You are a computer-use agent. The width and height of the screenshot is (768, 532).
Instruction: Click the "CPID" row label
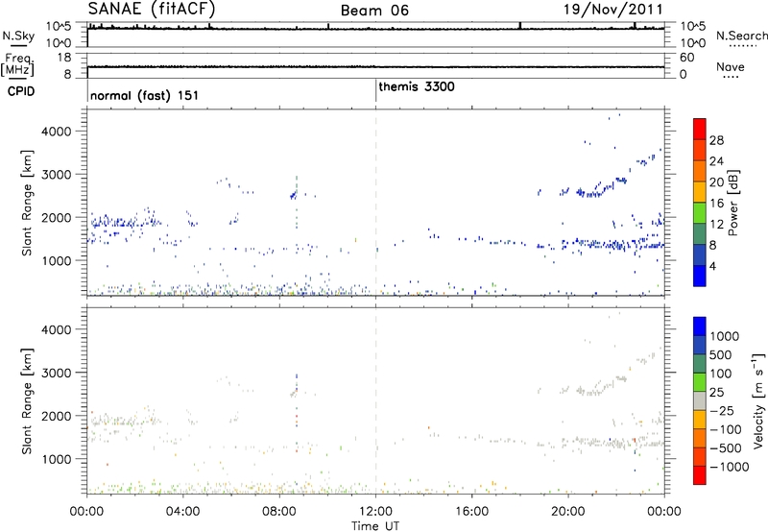[x=21, y=91]
